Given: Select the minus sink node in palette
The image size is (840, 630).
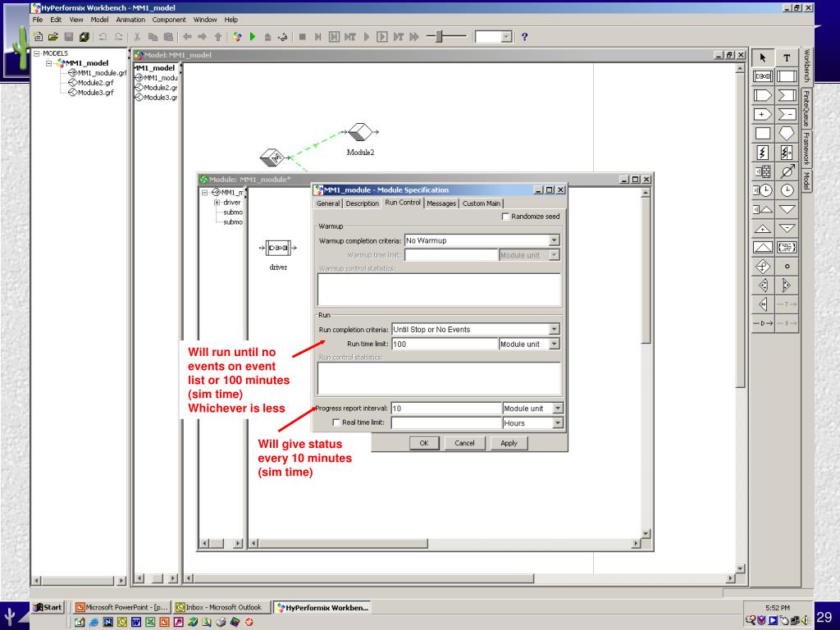Looking at the screenshot, I should click(787, 114).
